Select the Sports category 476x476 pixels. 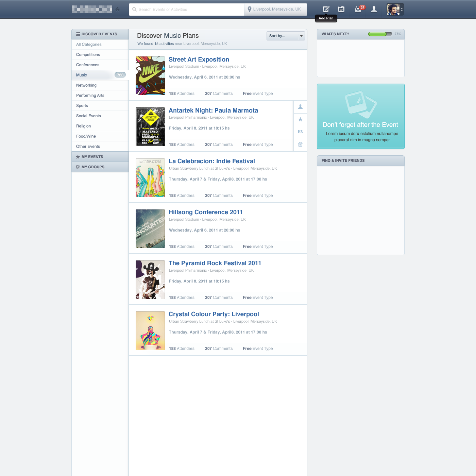[x=100, y=106]
